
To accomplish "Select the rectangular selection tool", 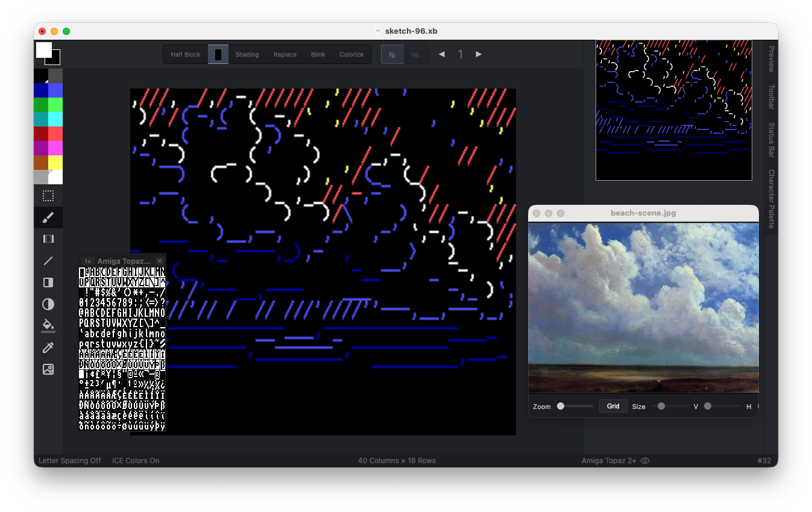I will [x=48, y=196].
